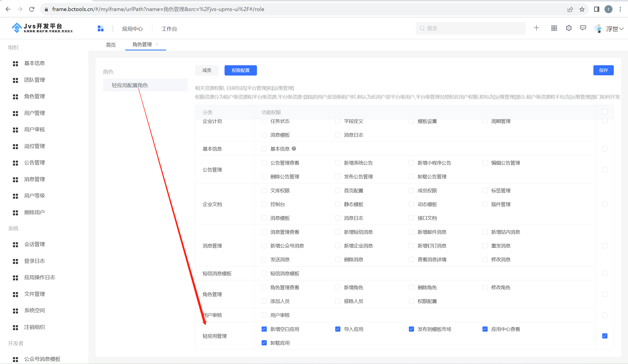
Task: Check the 企业文档 row select-all checkbox
Action: tap(605, 204)
